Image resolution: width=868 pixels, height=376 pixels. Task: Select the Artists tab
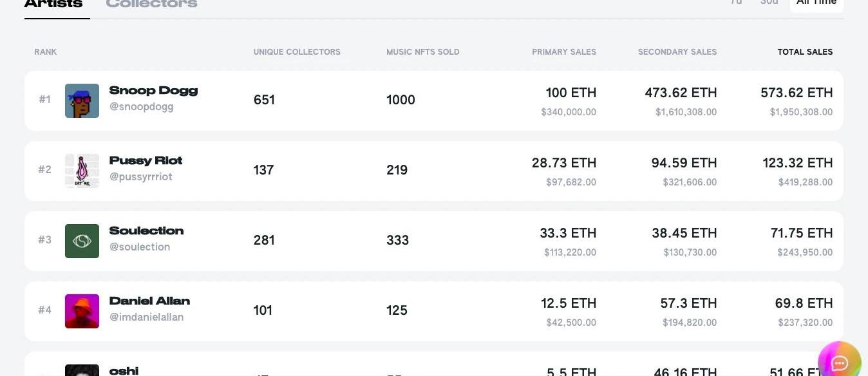[53, 4]
